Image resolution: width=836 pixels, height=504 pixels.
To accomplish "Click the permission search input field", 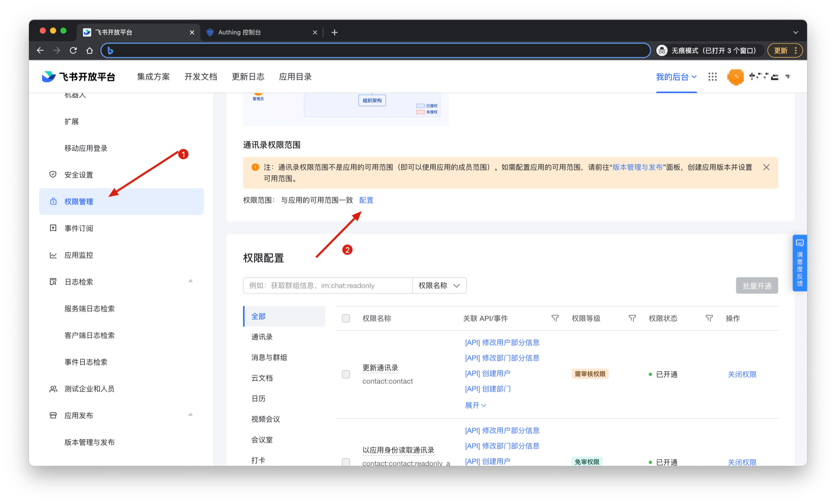I will [327, 286].
